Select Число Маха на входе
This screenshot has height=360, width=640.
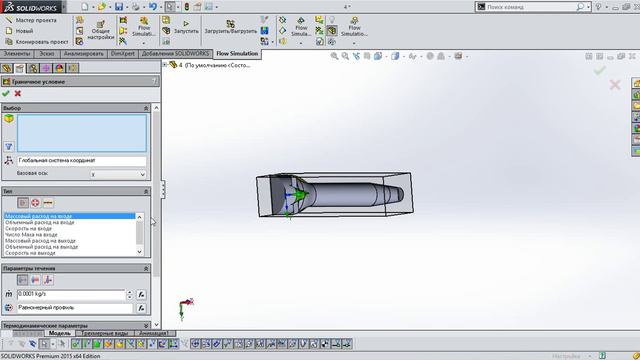(x=69, y=235)
